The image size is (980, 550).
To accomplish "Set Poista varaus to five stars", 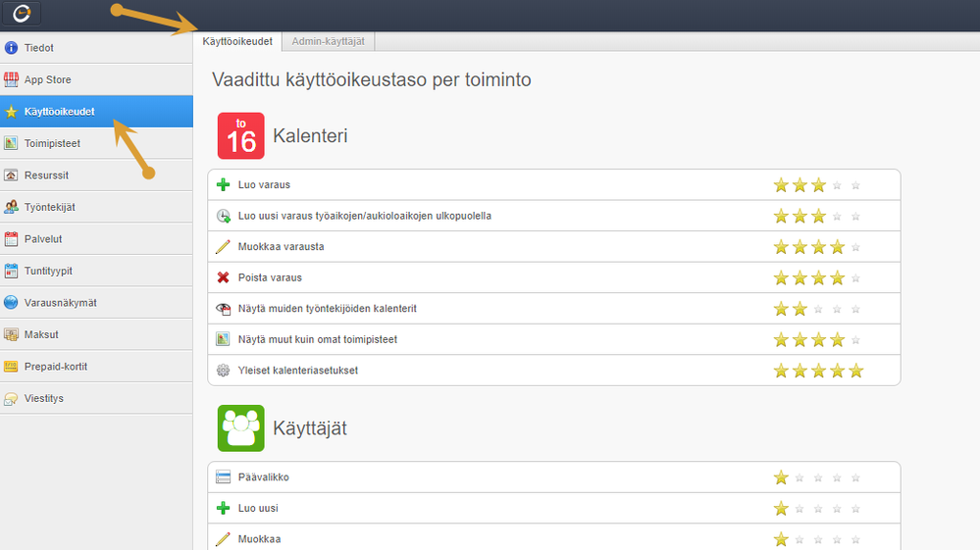I will coord(855,278).
